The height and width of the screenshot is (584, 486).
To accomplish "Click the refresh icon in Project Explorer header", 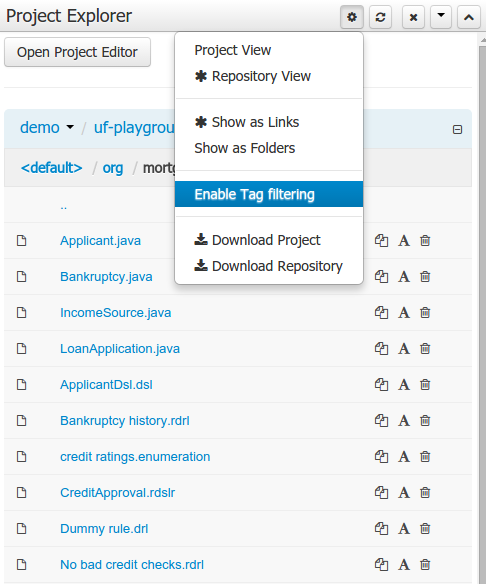I will (x=380, y=17).
